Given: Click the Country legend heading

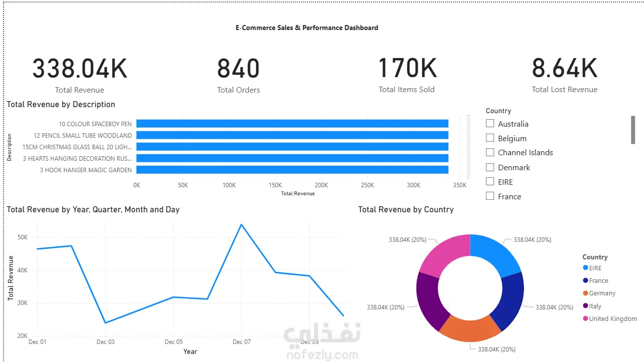Looking at the screenshot, I should pyautogui.click(x=595, y=257).
